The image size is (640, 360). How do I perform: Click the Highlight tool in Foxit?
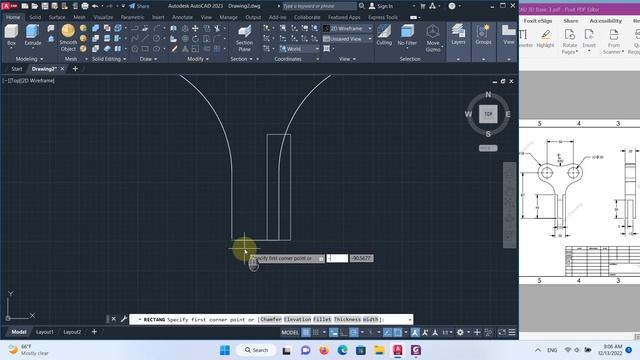(x=545, y=38)
